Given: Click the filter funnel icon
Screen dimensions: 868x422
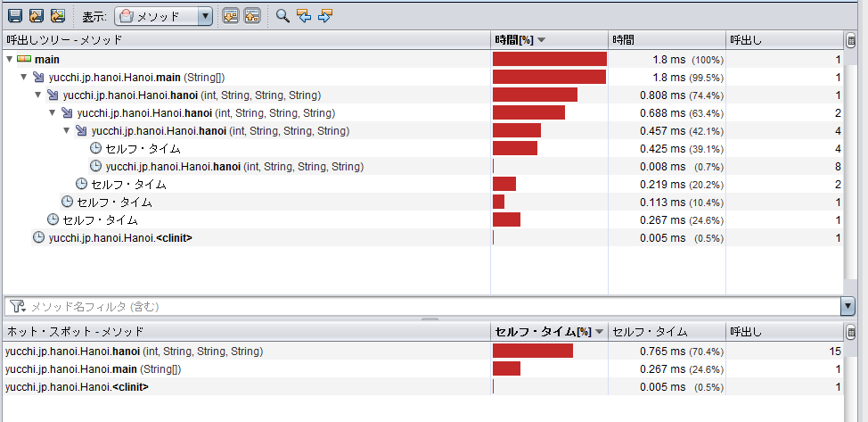Looking at the screenshot, I should (x=17, y=306).
